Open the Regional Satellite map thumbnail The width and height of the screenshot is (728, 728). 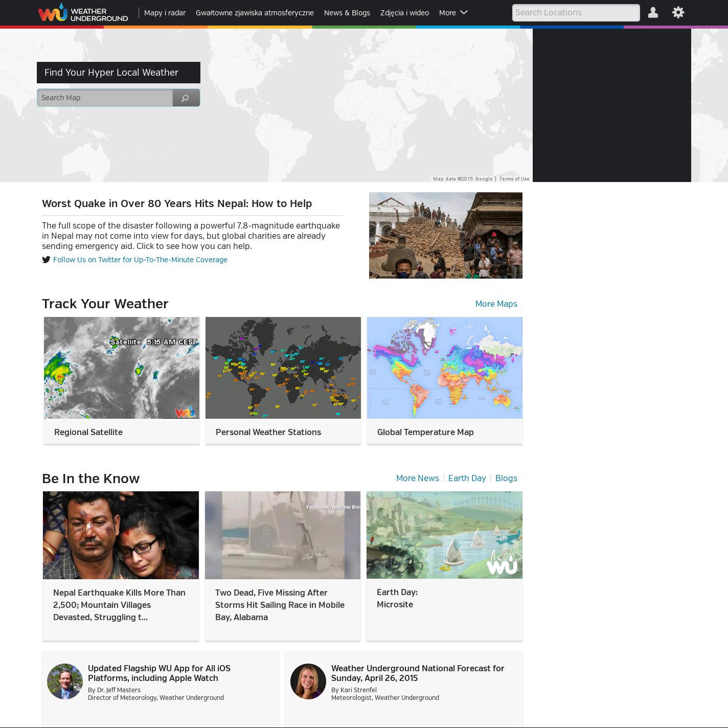[x=122, y=368]
